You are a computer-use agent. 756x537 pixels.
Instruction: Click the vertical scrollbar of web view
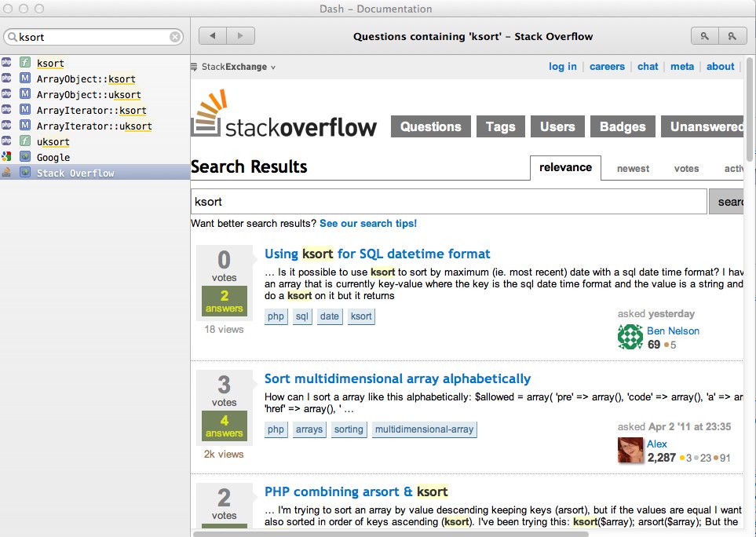[x=749, y=110]
